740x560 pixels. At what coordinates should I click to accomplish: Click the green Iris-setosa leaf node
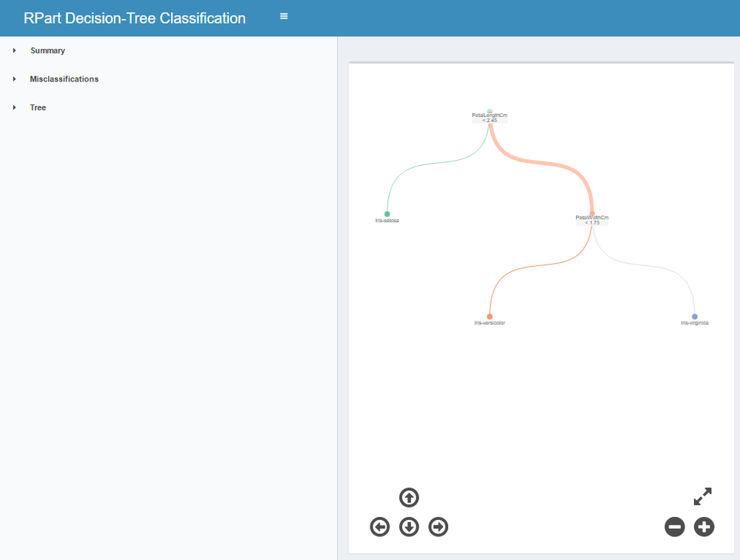(387, 214)
